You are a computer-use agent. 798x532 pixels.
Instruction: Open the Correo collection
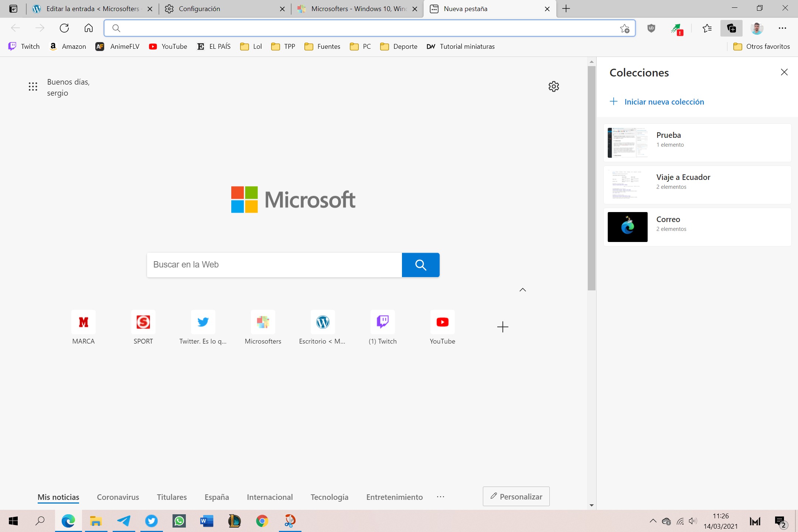(697, 227)
